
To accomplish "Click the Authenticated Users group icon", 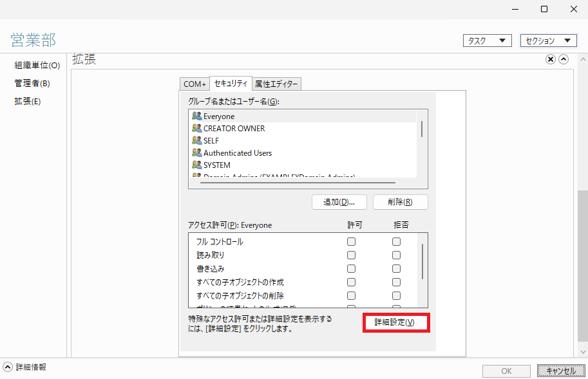I will (x=197, y=153).
